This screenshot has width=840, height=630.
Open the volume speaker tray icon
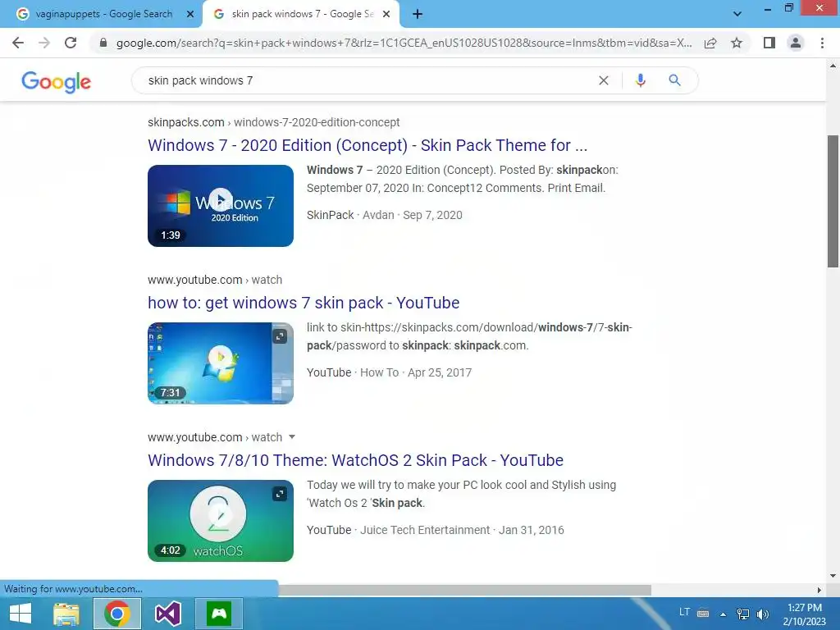click(762, 614)
